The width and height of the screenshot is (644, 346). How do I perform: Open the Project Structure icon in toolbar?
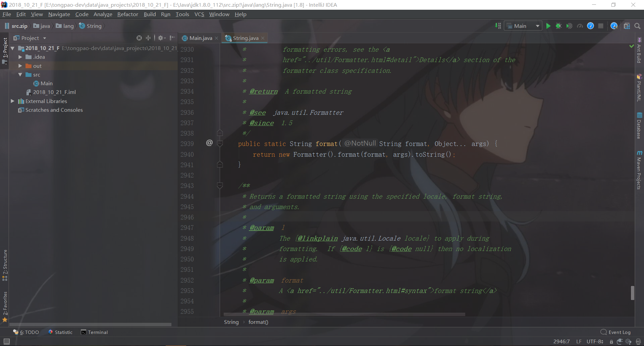click(x=627, y=26)
